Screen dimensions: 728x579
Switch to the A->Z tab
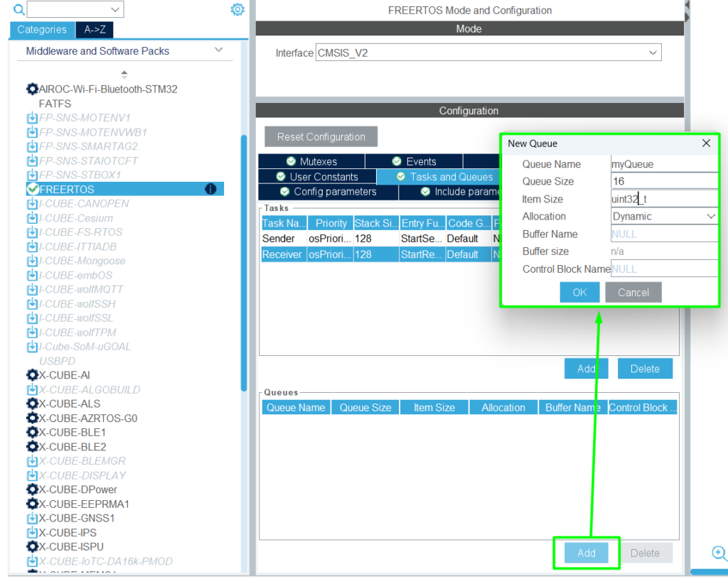(94, 30)
